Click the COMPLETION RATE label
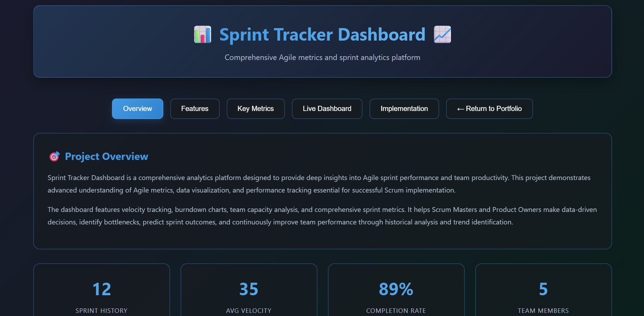644x316 pixels. click(396, 310)
